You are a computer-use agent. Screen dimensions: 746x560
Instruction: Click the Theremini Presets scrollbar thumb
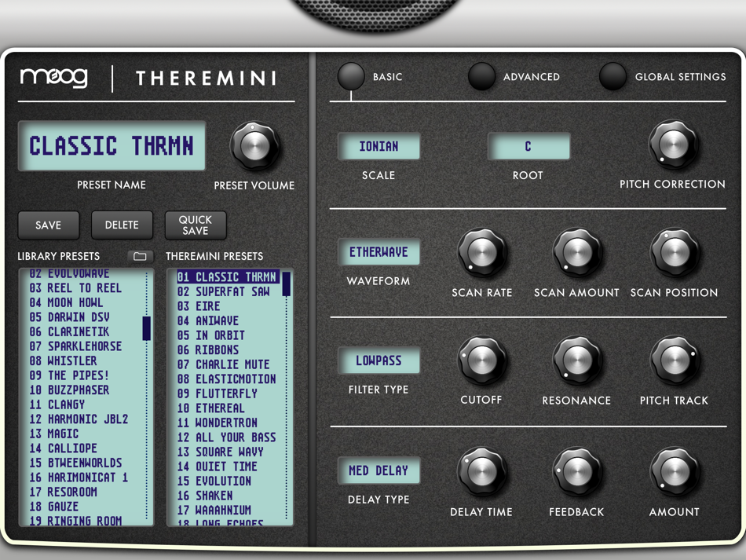tap(287, 284)
